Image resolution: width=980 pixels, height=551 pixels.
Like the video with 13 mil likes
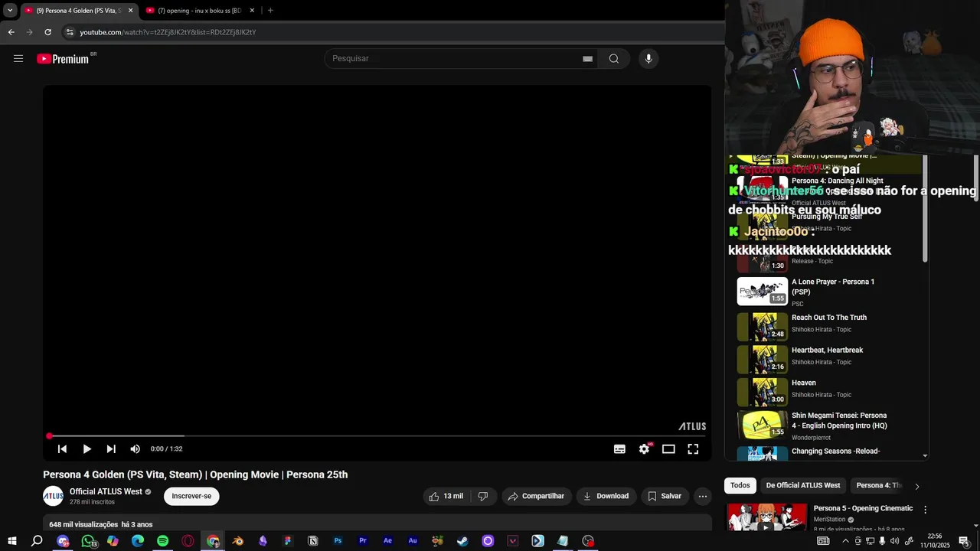(x=446, y=496)
